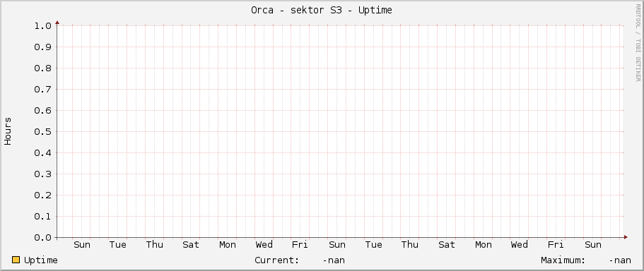
Task: Select the Current: label in the legend
Action: [x=276, y=260]
